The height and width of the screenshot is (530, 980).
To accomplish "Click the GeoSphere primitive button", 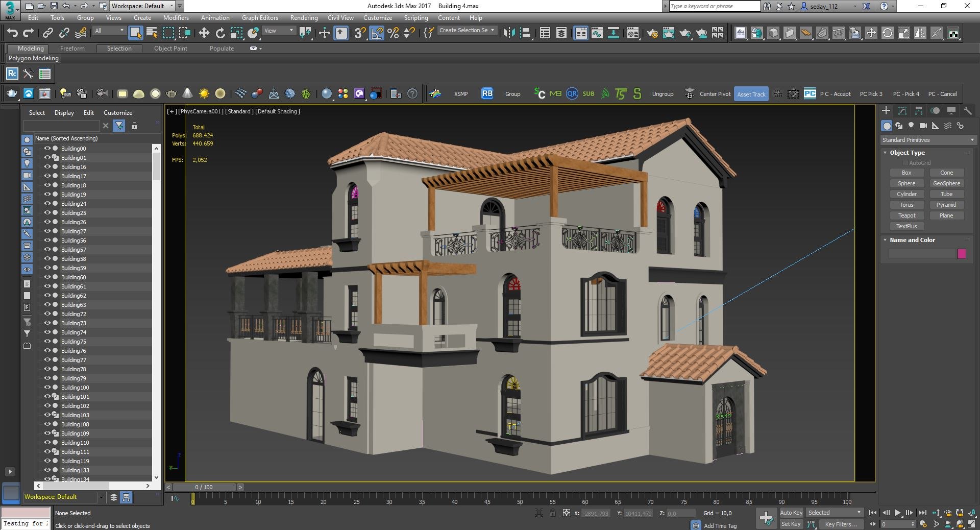I will (x=946, y=183).
